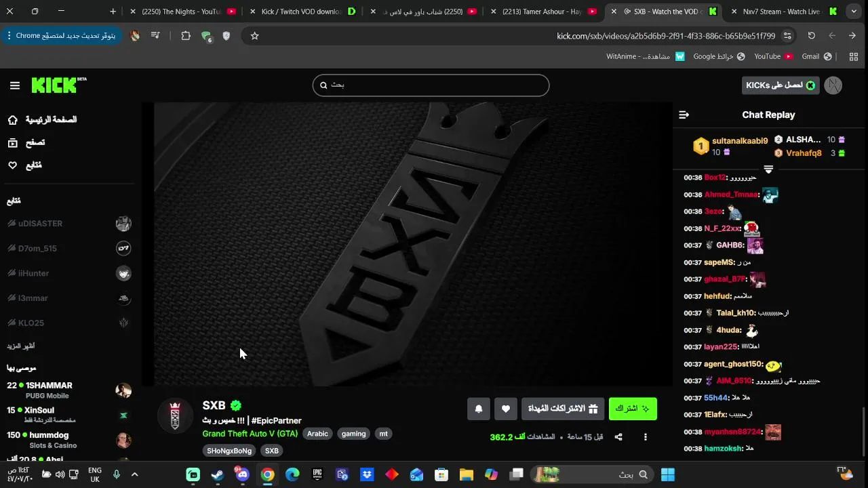
Task: Bookmark this page with star icon
Action: pos(254,36)
